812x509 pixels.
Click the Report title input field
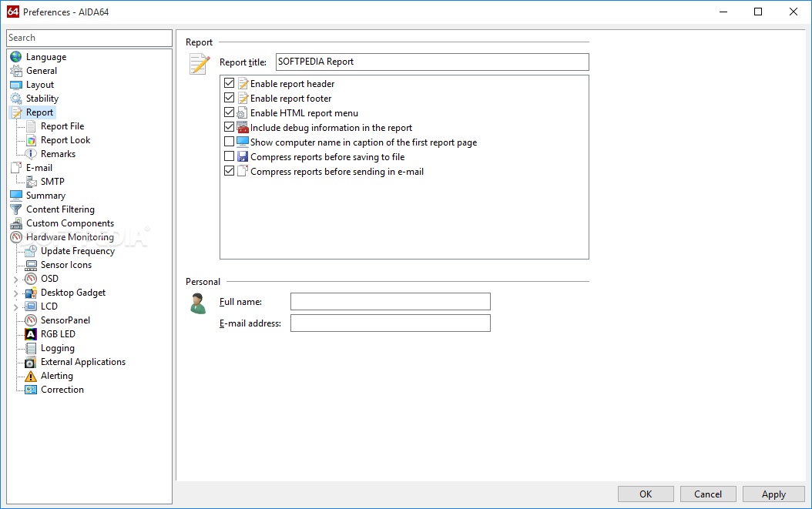tap(432, 62)
